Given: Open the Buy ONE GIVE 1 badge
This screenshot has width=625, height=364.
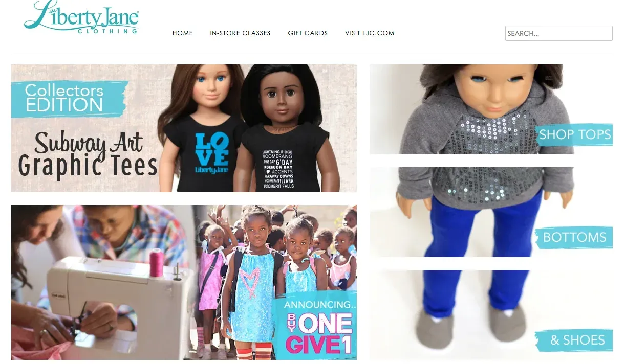Looking at the screenshot, I should (317, 333).
